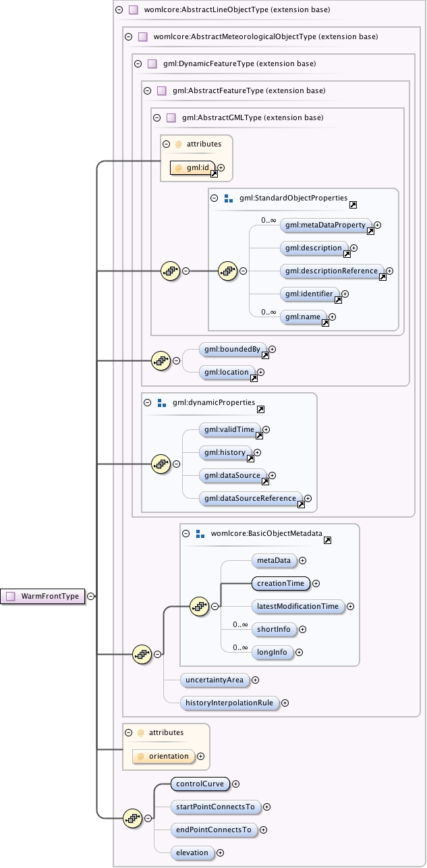Select the uncertaintyArea element box
427x868 pixels.
pyautogui.click(x=214, y=680)
